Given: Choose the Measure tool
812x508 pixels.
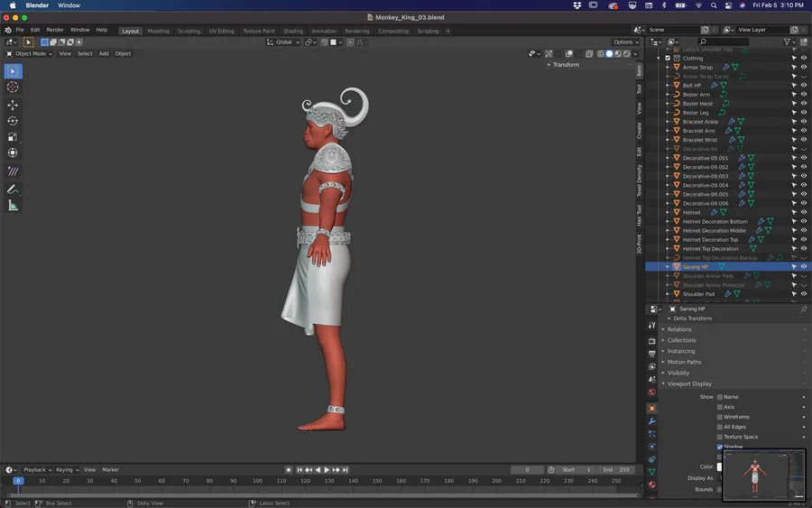Looking at the screenshot, I should (x=13, y=206).
